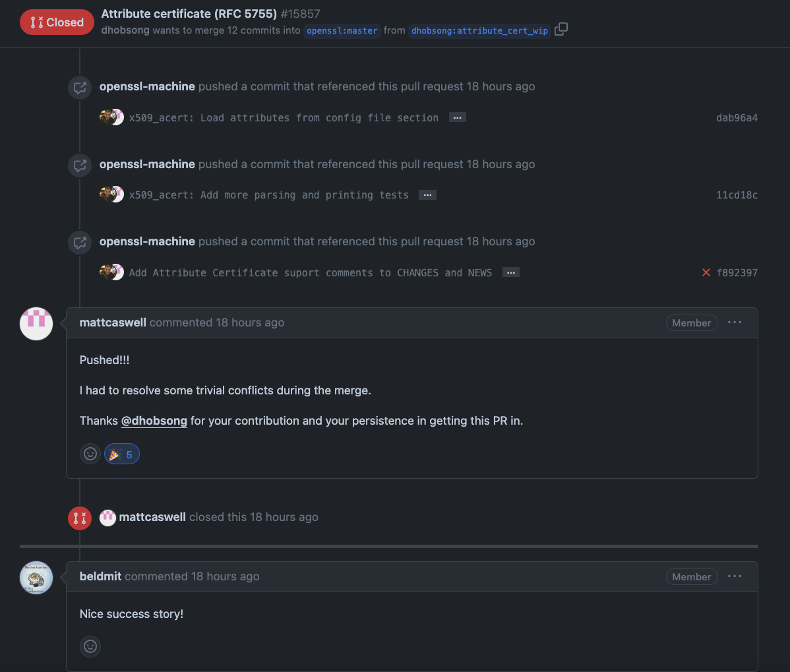Click the red closed pull request timeline icon
Screen dimensions: 790x672
(79, 518)
